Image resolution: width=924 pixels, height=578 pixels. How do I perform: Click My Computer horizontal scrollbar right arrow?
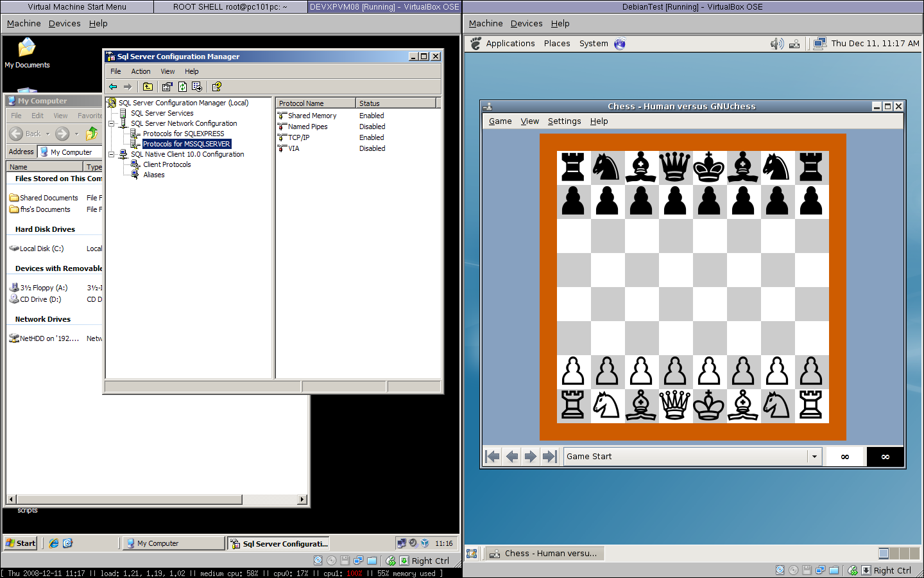tap(303, 499)
